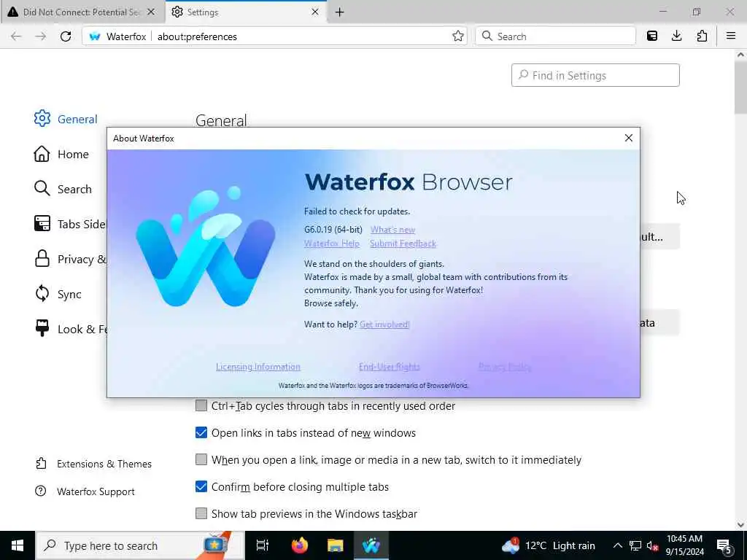Open the What's new link
The width and height of the screenshot is (747, 560).
tap(392, 230)
